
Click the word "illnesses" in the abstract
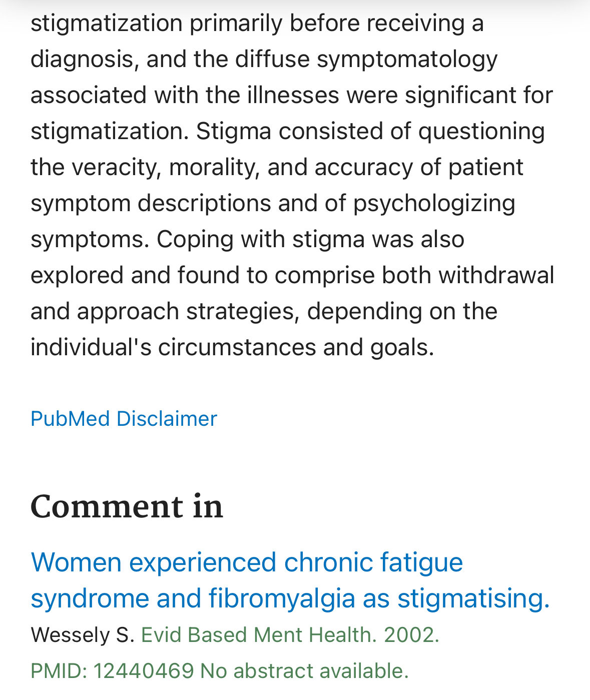coord(293,95)
